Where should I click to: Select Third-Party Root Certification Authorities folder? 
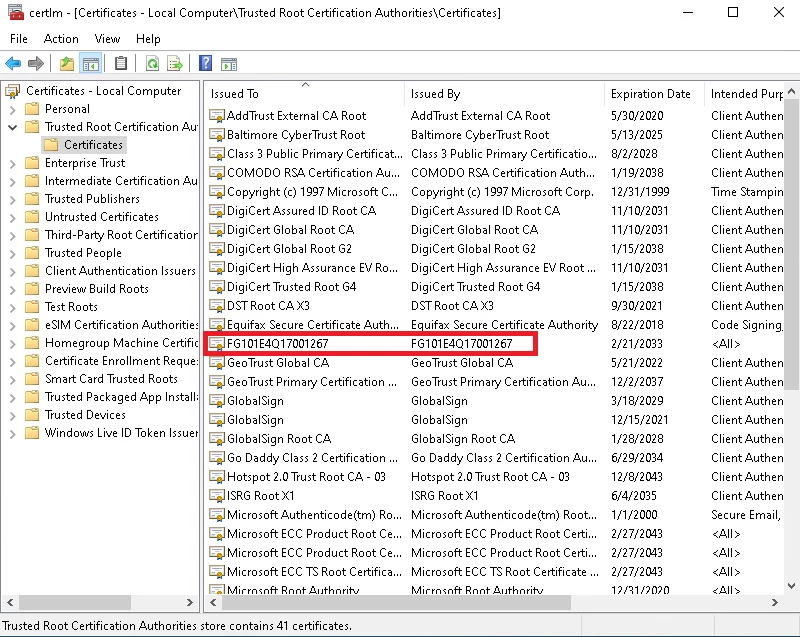[121, 235]
